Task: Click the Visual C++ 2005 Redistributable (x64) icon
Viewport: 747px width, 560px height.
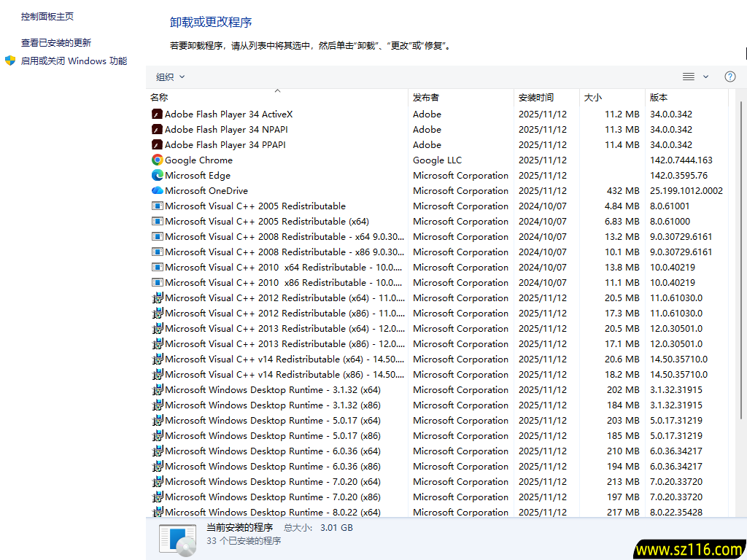Action: click(x=157, y=222)
